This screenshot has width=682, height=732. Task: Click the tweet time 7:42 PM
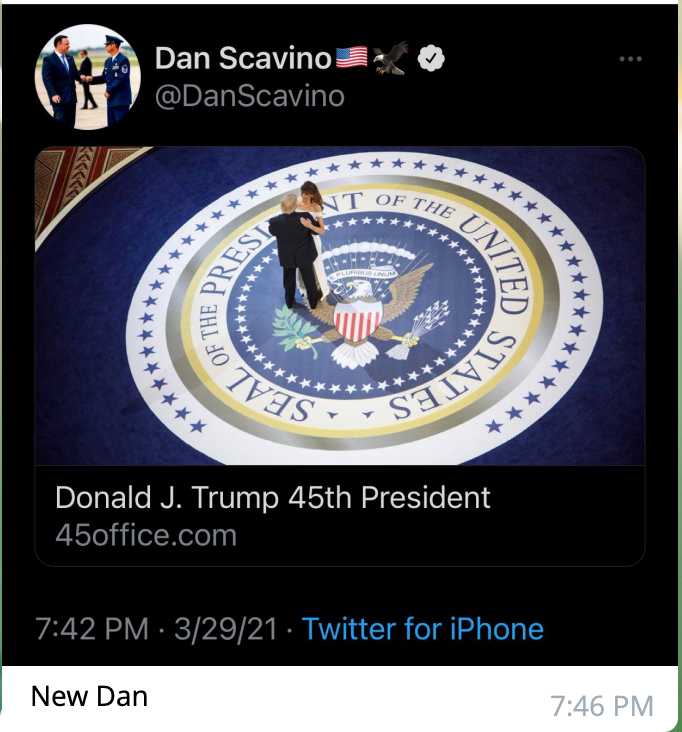coord(92,629)
